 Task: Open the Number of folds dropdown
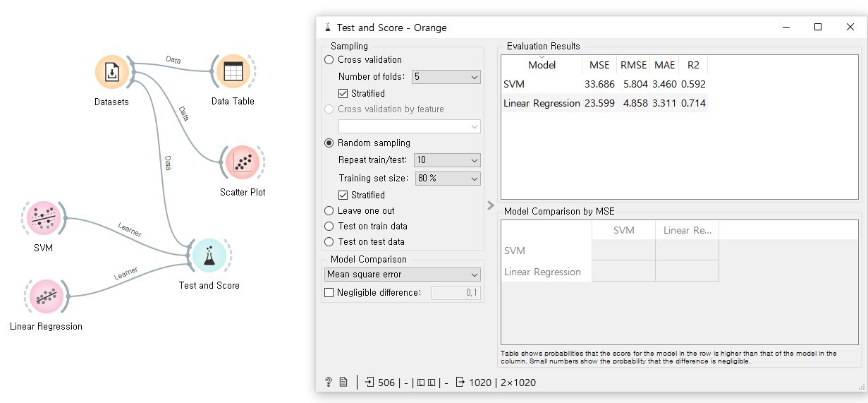click(x=446, y=77)
